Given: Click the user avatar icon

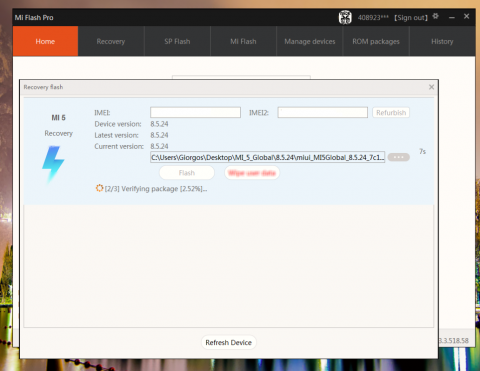Looking at the screenshot, I should (345, 17).
